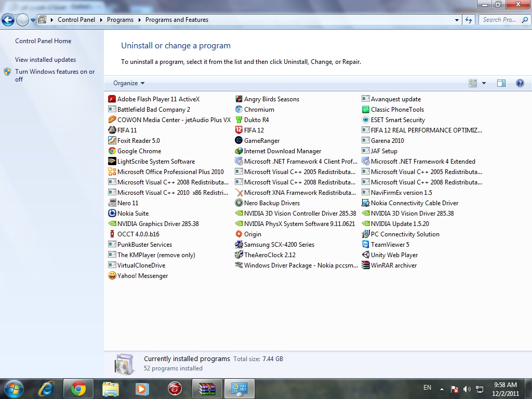
Task: Open the recent pages dropdown arrow
Action: pyautogui.click(x=33, y=20)
